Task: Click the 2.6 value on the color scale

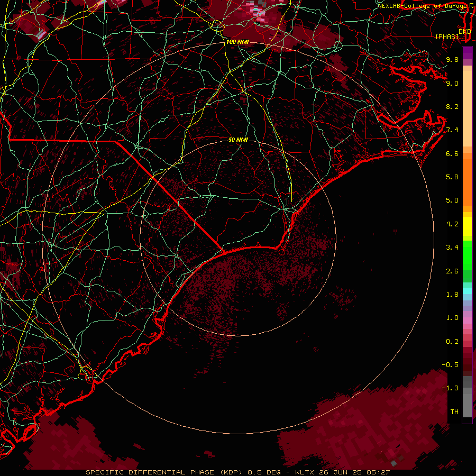Action: pyautogui.click(x=452, y=271)
